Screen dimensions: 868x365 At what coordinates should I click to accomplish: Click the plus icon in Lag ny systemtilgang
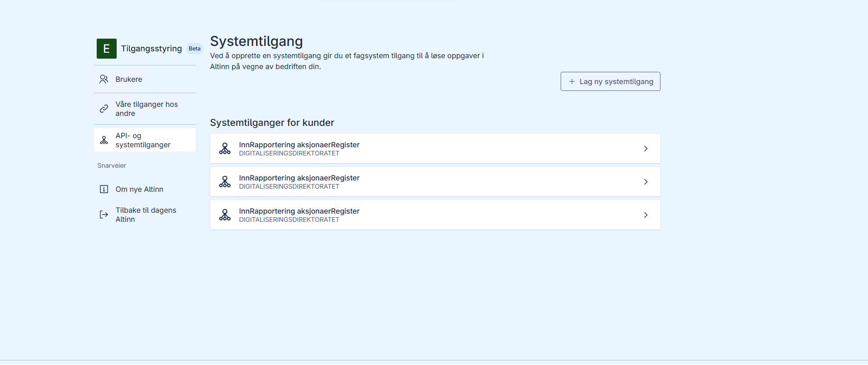572,81
